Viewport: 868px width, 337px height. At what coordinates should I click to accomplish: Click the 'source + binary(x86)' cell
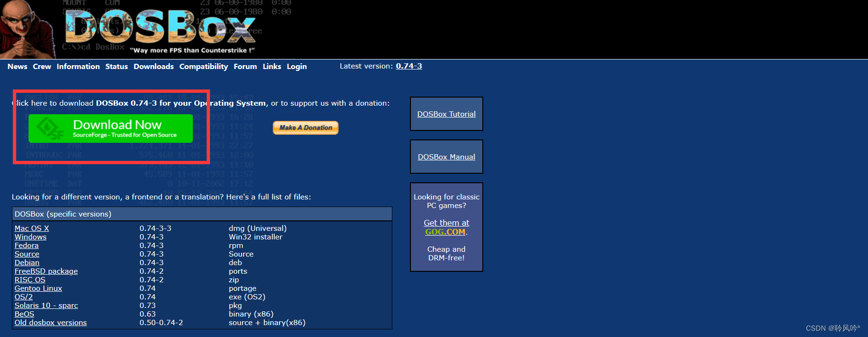coord(267,323)
